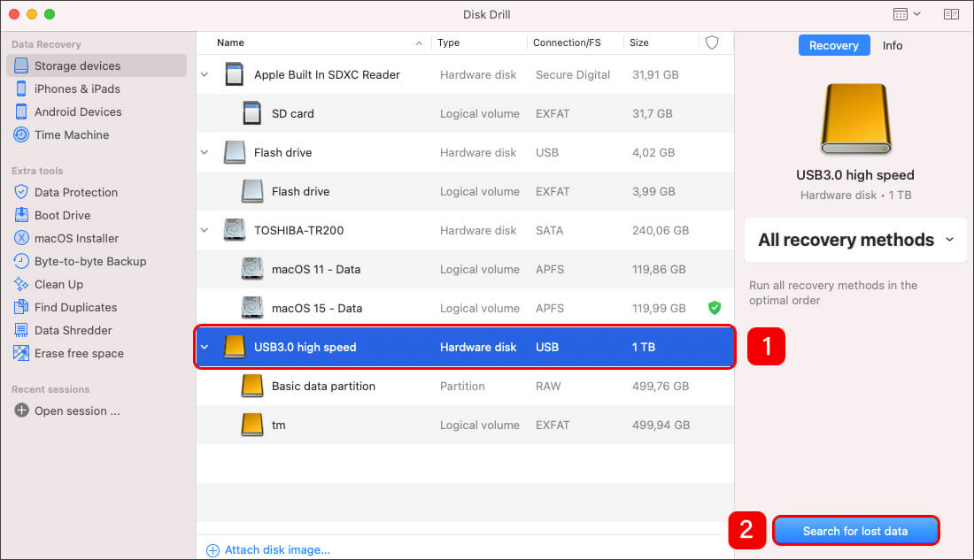Click green protection shield on macOS 15 - Data
The height and width of the screenshot is (560, 974).
tap(714, 308)
